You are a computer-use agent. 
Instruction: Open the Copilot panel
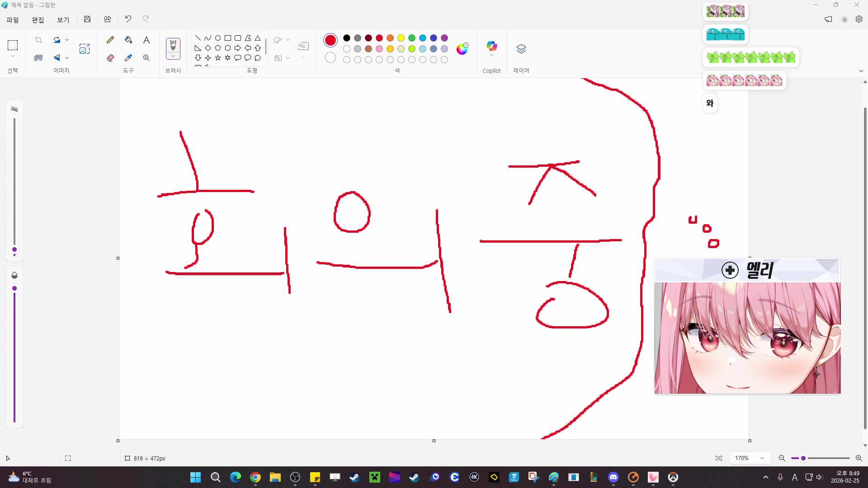tap(492, 47)
